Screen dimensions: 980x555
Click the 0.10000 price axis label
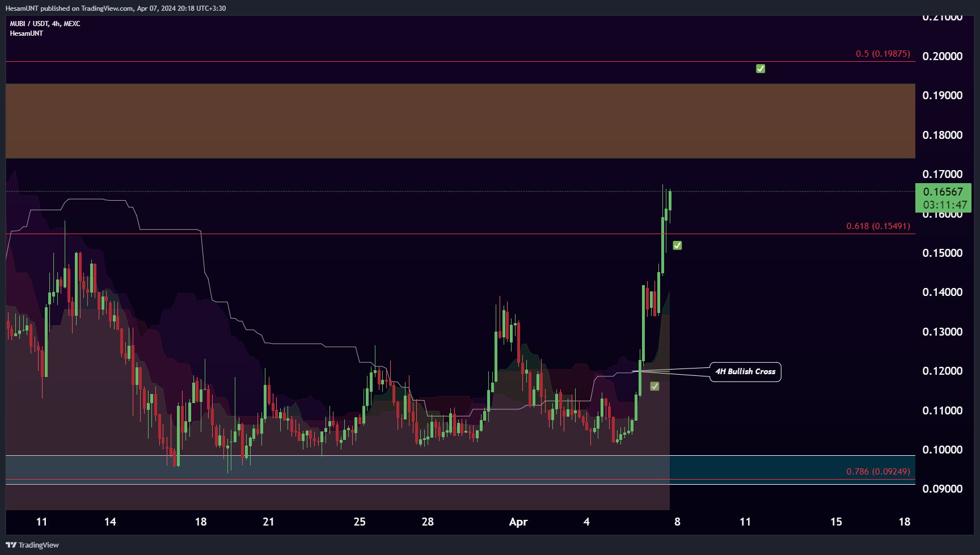point(943,450)
